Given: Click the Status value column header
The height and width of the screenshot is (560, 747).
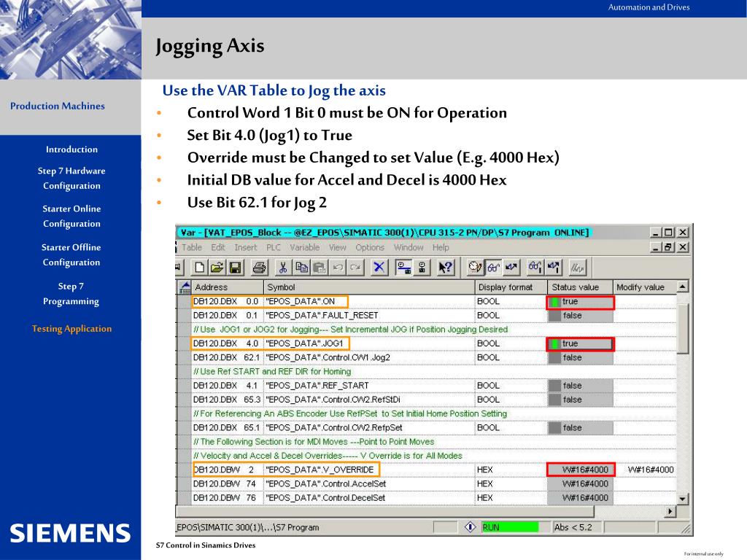Looking at the screenshot, I should (580, 287).
